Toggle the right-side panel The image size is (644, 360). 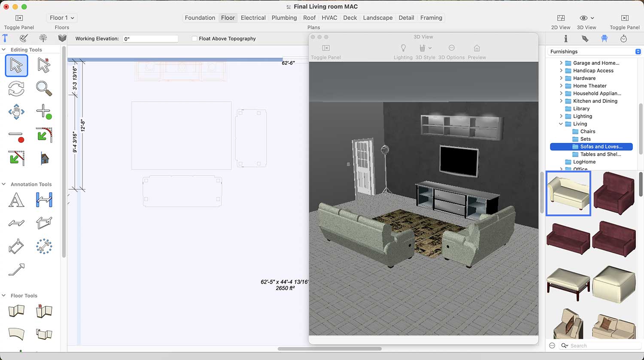point(624,18)
